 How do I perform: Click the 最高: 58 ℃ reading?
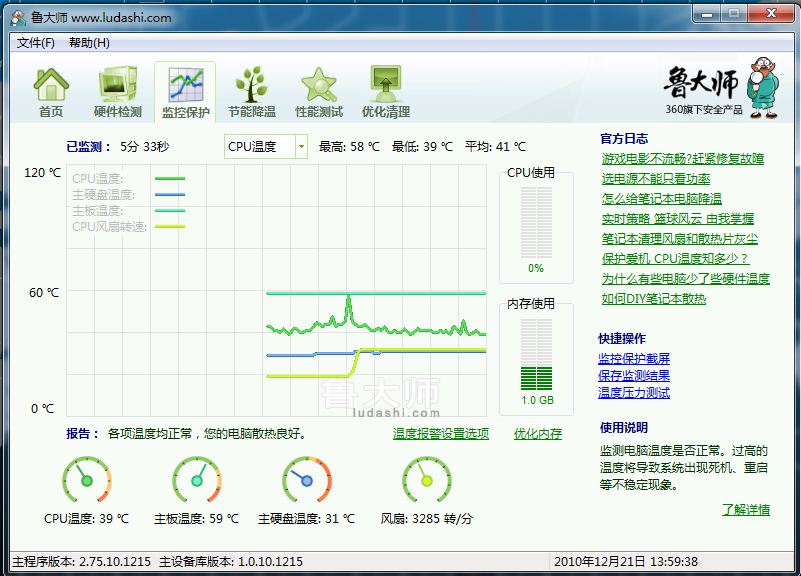pos(349,147)
